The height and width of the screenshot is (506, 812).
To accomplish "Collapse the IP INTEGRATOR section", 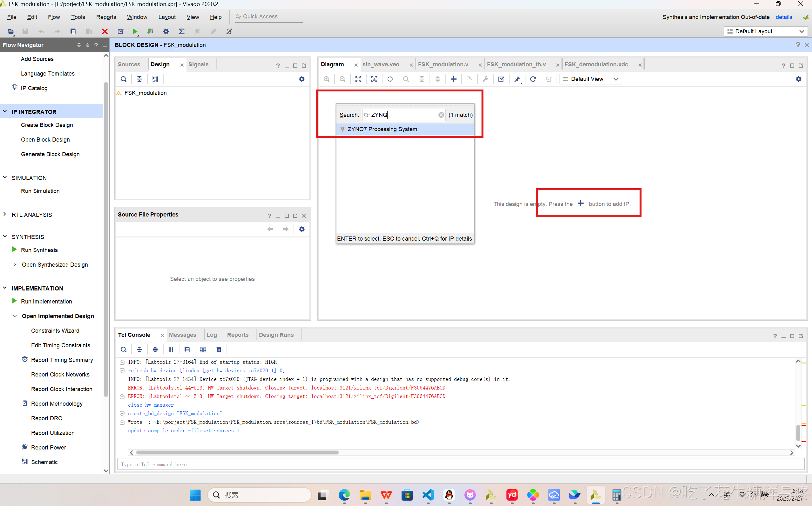I will tap(5, 111).
